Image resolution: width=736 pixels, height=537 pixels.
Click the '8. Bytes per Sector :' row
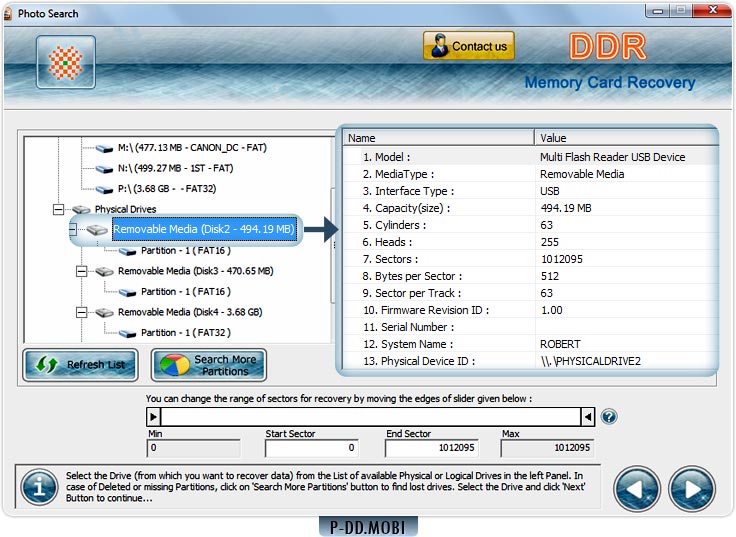point(530,276)
